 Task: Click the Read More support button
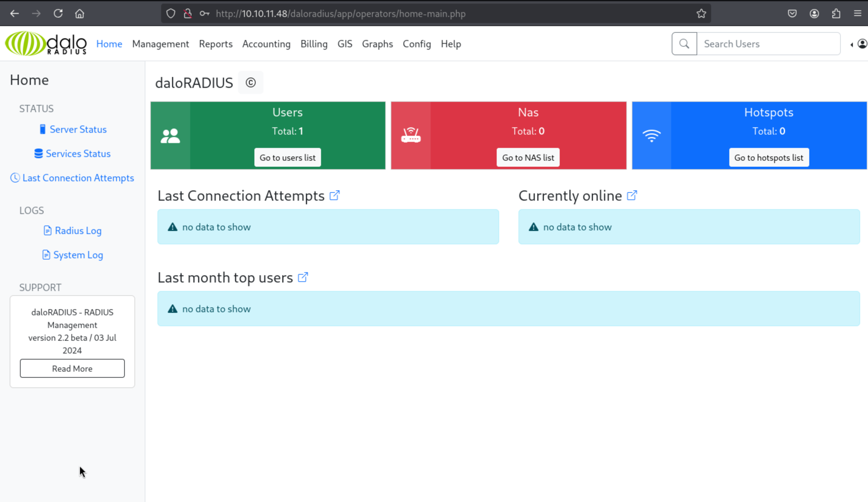coord(72,368)
